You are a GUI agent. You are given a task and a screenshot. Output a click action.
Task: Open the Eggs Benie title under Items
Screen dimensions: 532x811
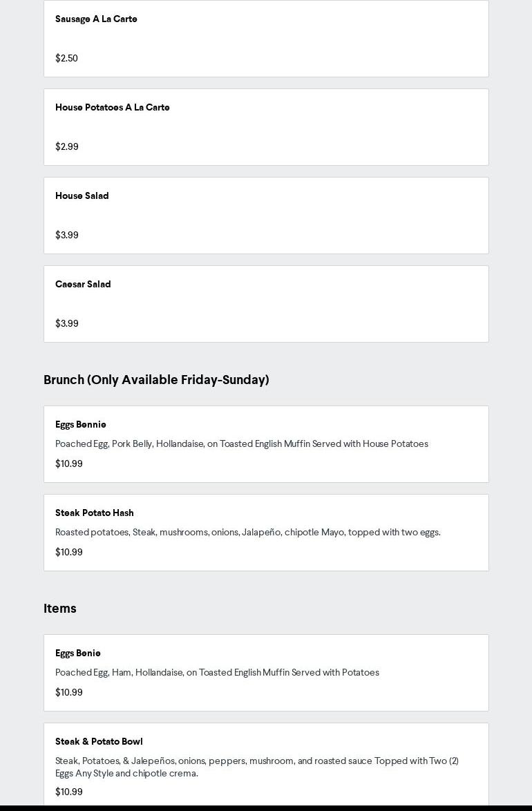77,653
